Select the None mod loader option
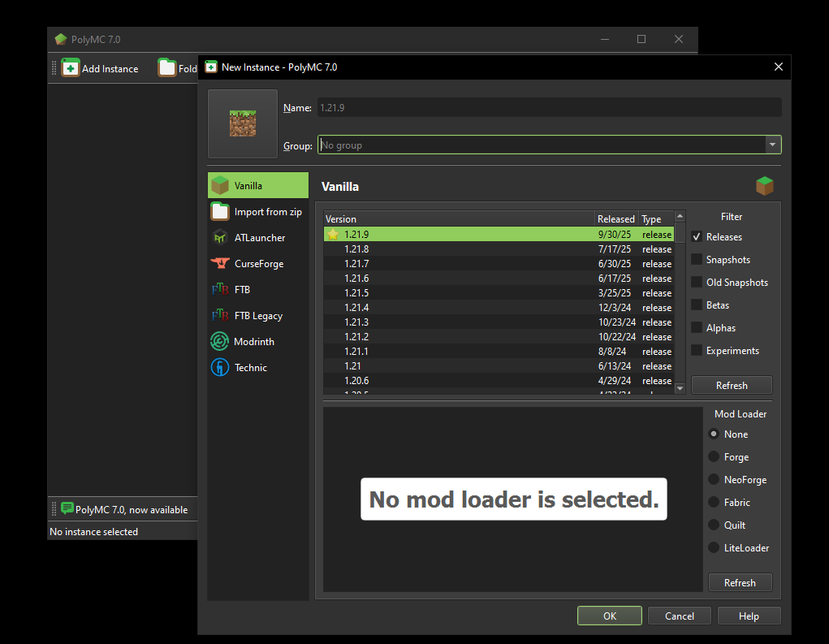Screen dimensions: 829x644 tap(714, 434)
